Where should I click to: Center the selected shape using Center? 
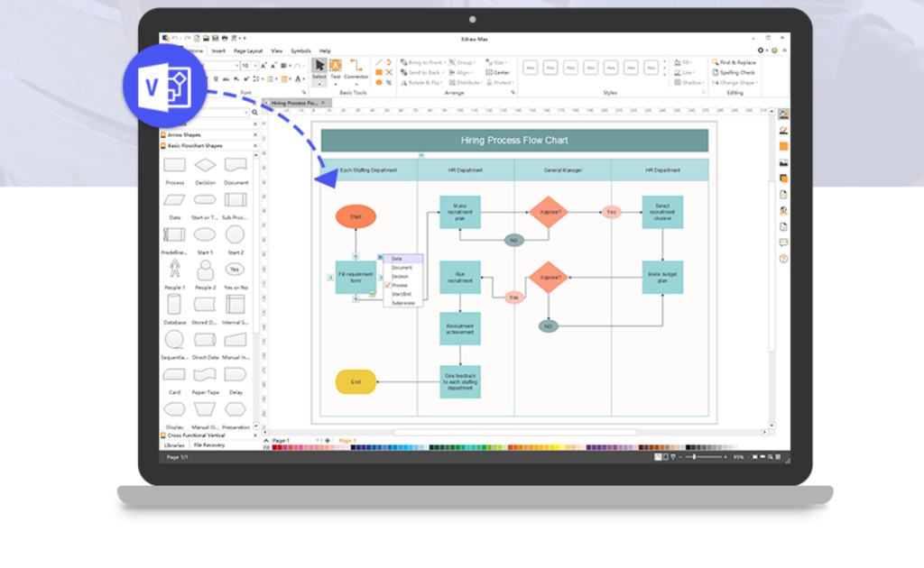497,72
